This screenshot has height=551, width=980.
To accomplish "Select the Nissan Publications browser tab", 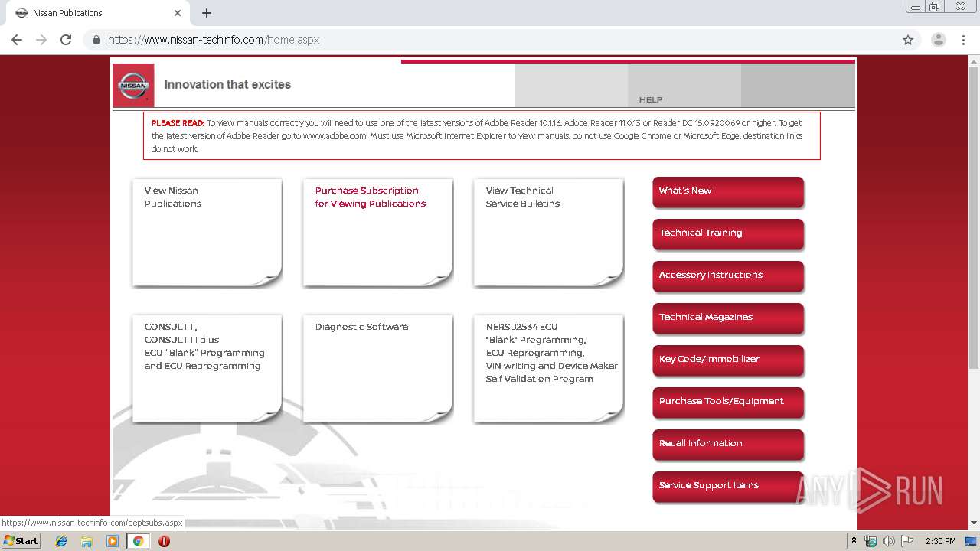I will coord(96,13).
